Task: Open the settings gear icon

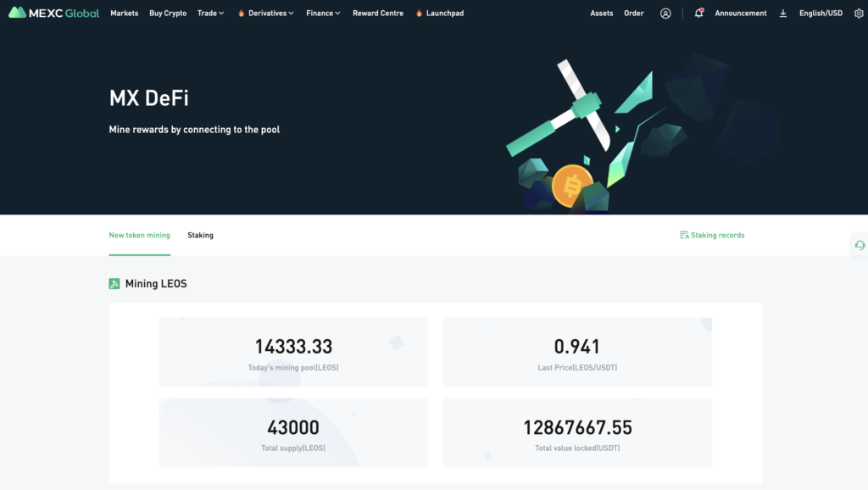Action: pos(858,14)
